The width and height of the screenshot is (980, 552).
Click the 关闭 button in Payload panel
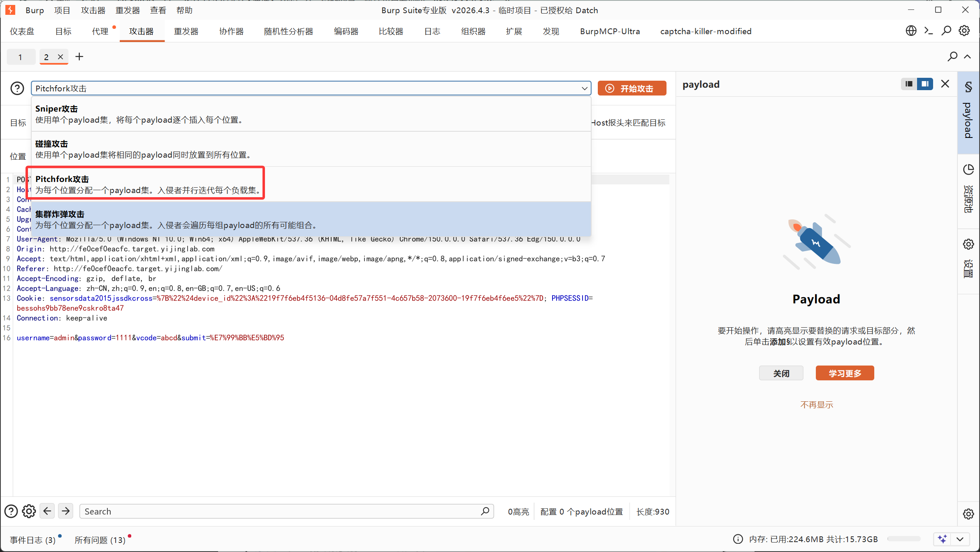click(781, 373)
